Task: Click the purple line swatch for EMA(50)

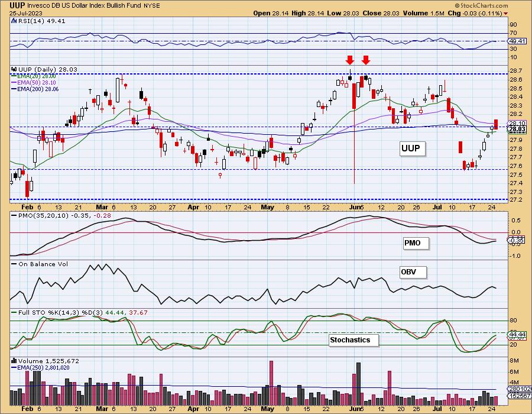Action: 14,82
